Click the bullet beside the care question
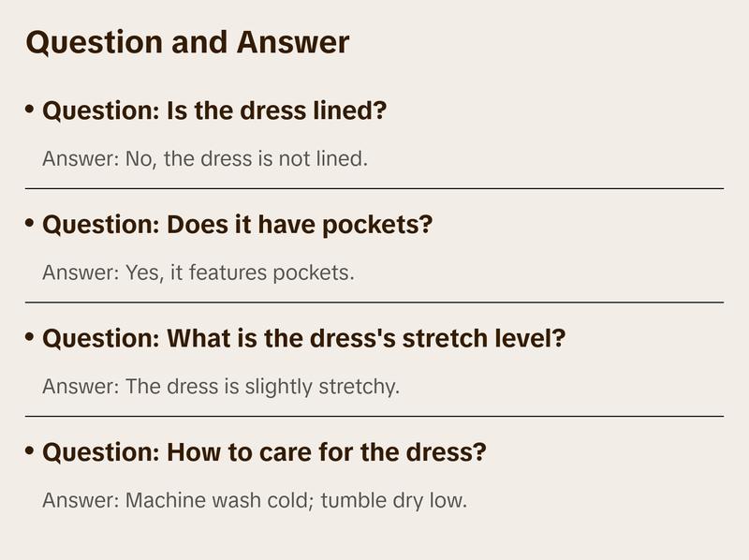This screenshot has height=560, width=749. (x=31, y=451)
